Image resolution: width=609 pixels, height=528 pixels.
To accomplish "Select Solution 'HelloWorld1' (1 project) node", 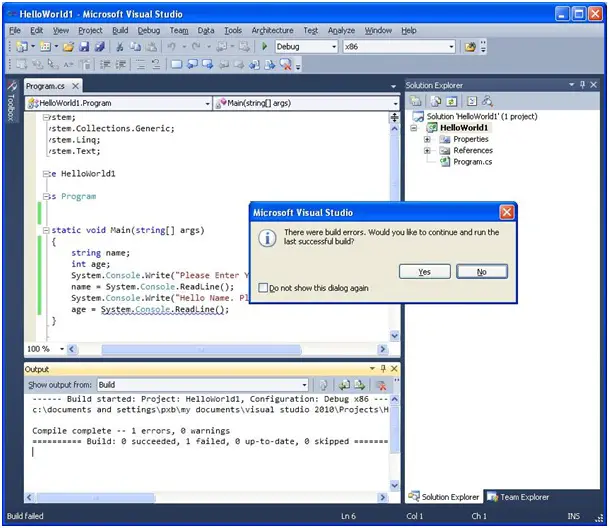I will click(x=482, y=117).
